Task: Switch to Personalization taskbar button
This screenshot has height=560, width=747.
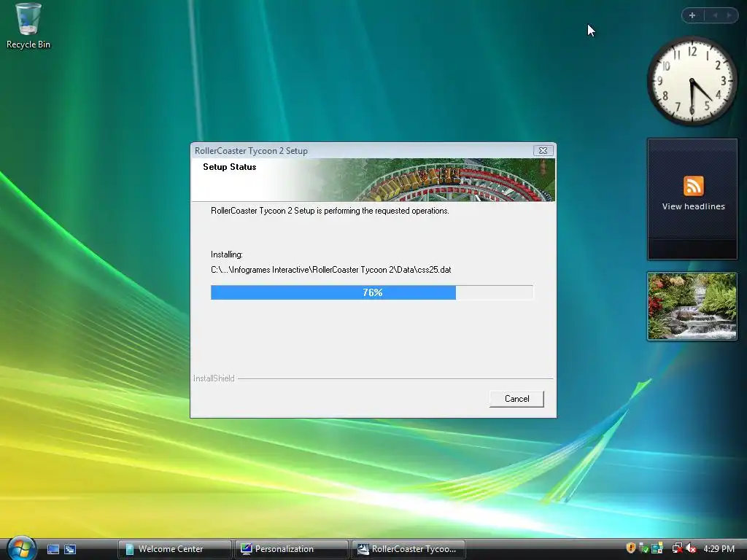Action: click(x=291, y=549)
